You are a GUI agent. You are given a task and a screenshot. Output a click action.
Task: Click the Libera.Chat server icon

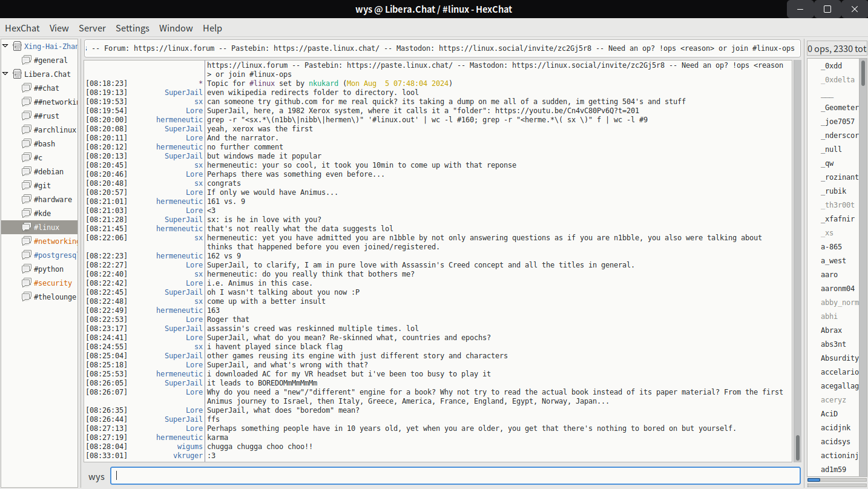(x=17, y=74)
